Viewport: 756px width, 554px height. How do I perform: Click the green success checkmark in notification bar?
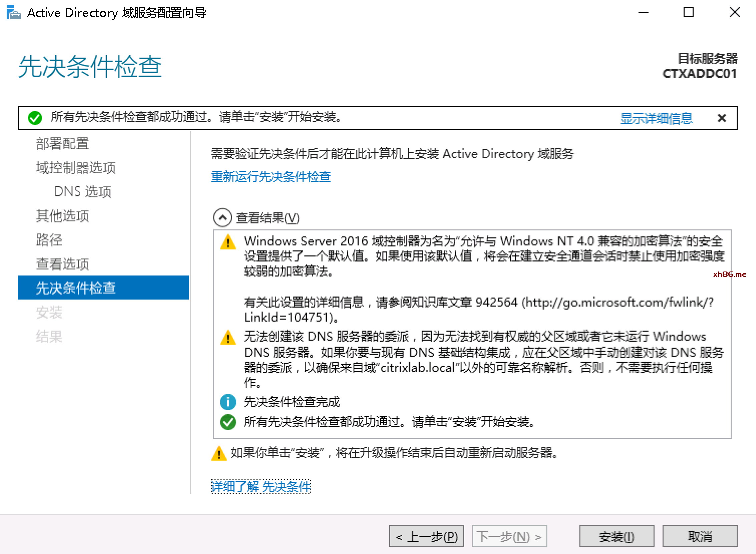[34, 118]
